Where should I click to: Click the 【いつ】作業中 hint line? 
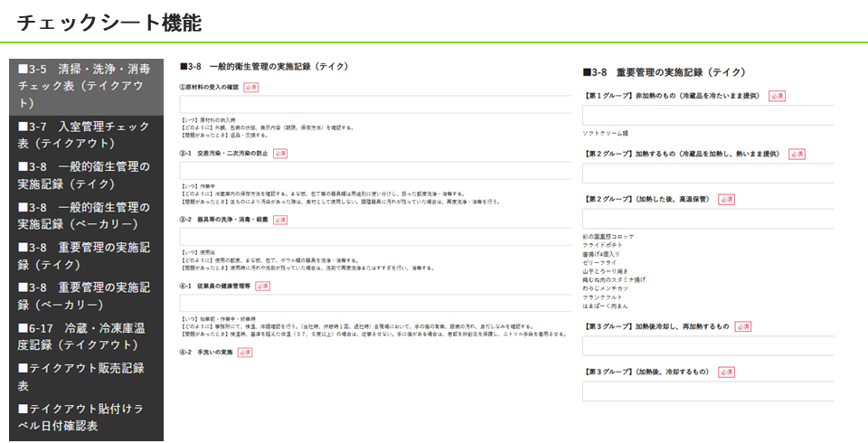[198, 186]
